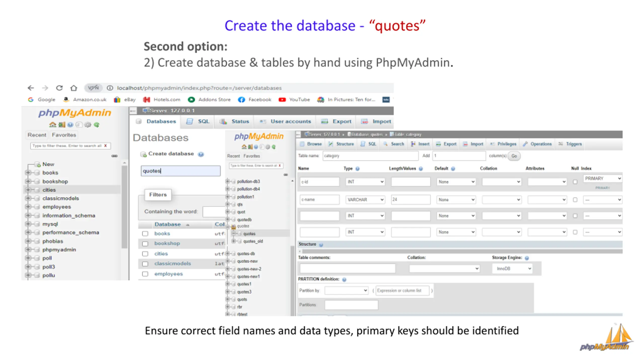
Task: Click the browser home icon
Action: 73,88
